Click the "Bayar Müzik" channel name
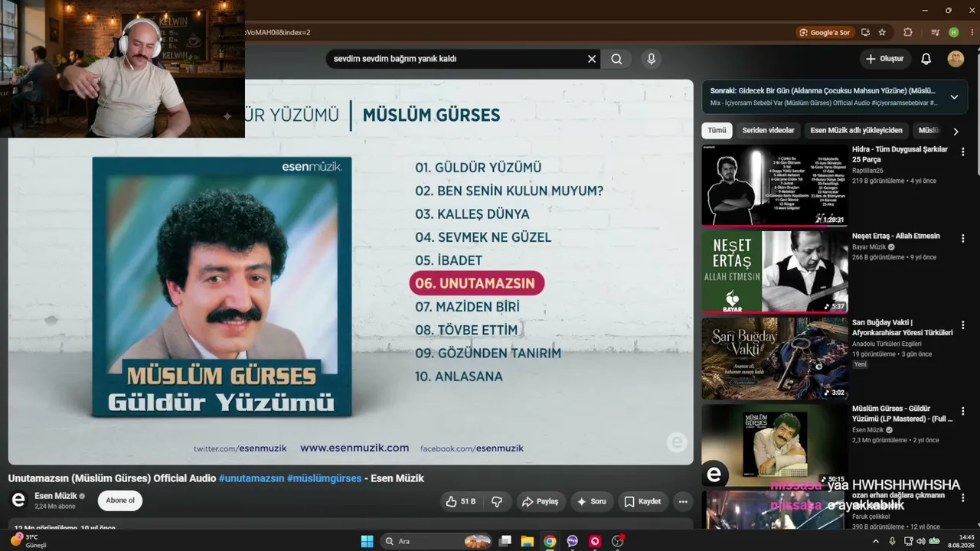 (869, 247)
